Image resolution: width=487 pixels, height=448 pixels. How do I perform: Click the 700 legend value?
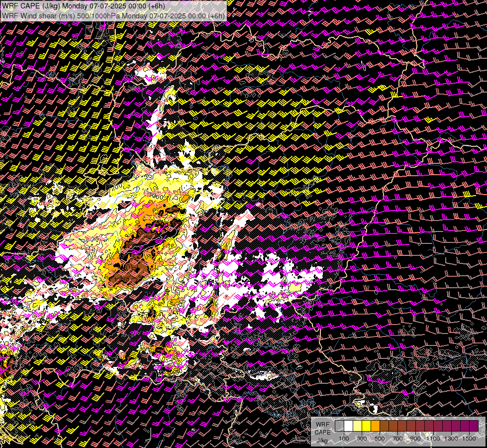pos(397,439)
